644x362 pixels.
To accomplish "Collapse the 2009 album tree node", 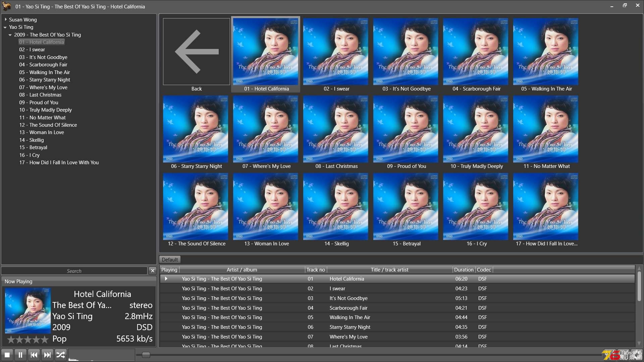I will coord(10,35).
